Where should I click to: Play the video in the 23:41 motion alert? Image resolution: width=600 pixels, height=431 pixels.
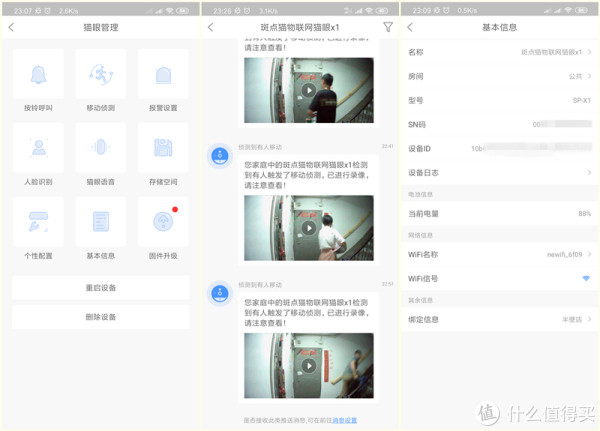308,228
